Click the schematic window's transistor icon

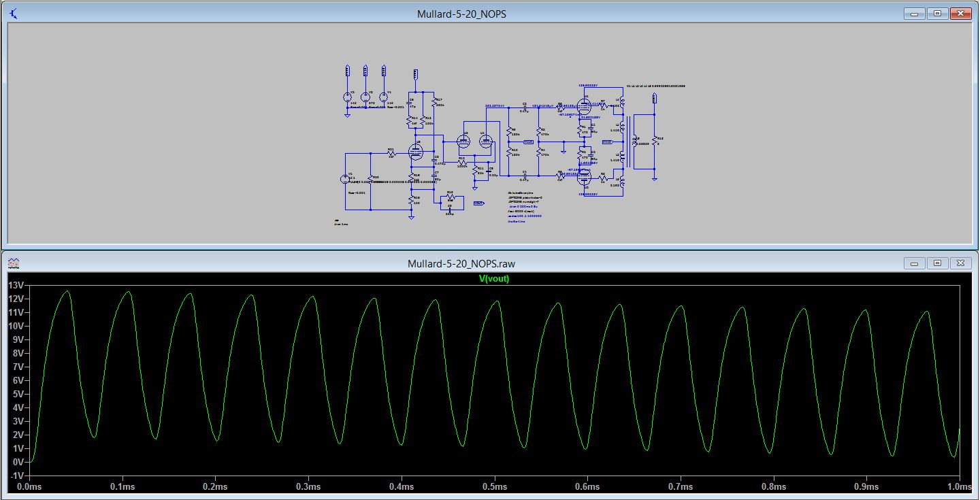point(14,14)
